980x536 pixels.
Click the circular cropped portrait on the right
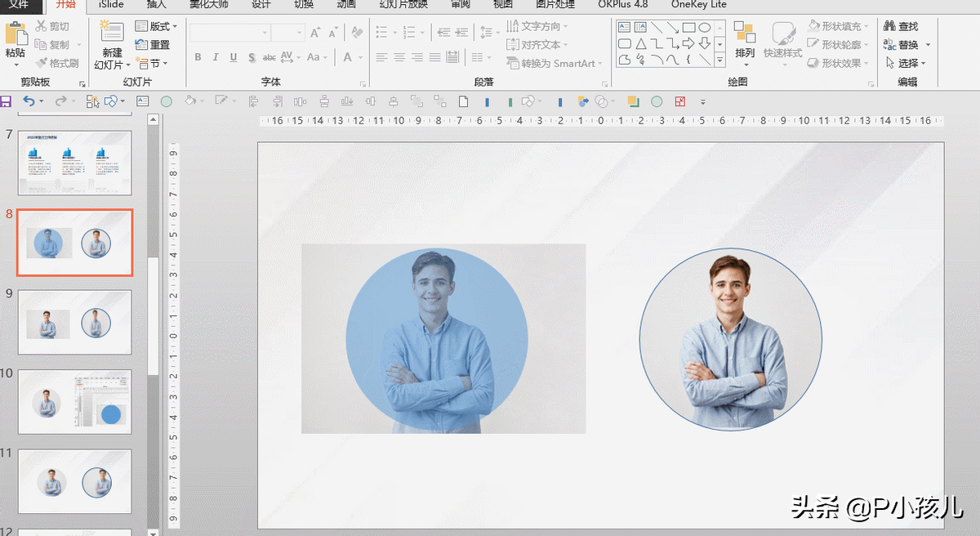point(731,339)
